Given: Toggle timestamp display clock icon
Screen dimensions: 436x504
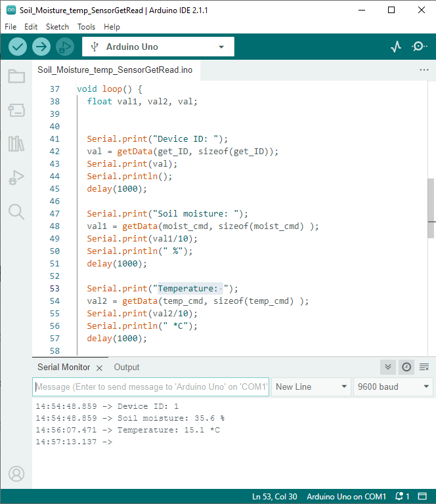Looking at the screenshot, I should (406, 367).
